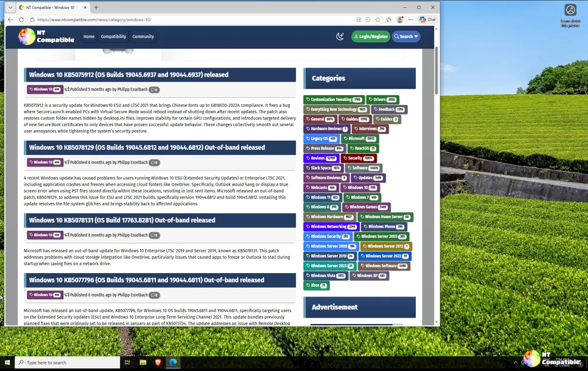Open Edge Settings and more menu
The image size is (588, 371).
[411, 20]
